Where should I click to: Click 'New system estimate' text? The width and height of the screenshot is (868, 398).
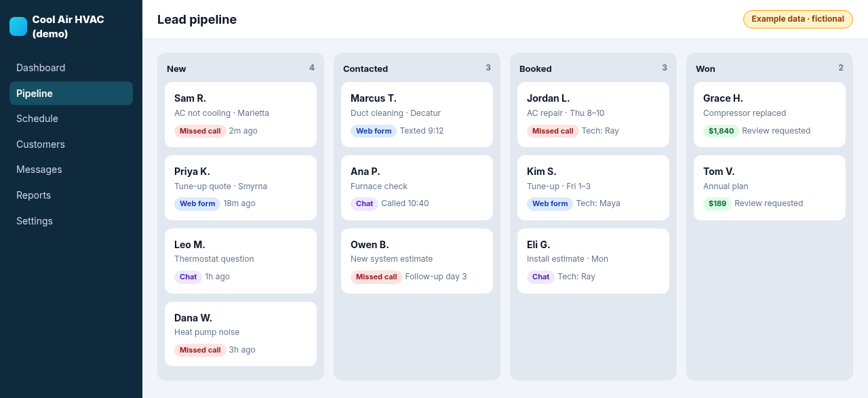point(391,259)
